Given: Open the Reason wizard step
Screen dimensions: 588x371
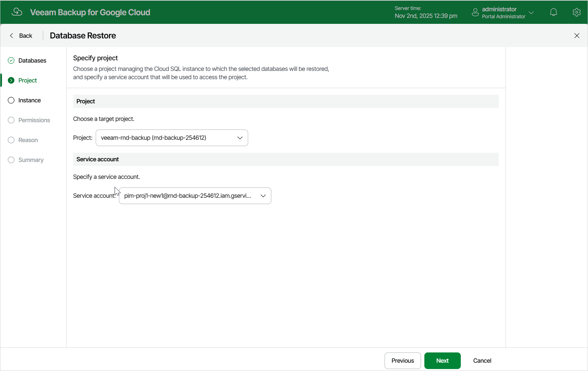Looking at the screenshot, I should click(x=28, y=140).
